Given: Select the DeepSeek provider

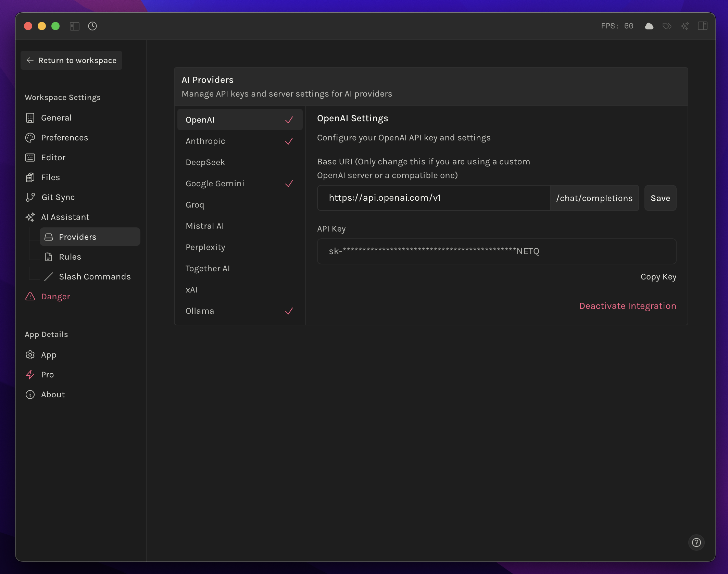Looking at the screenshot, I should click(240, 162).
